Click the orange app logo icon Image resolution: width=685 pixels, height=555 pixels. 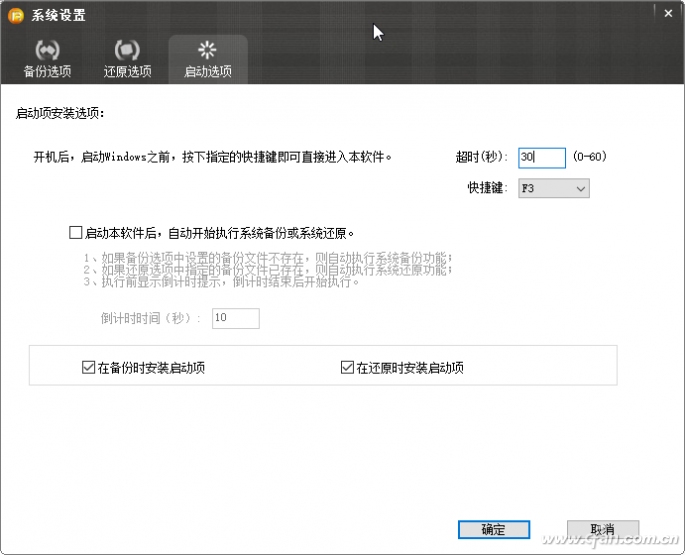tap(16, 16)
